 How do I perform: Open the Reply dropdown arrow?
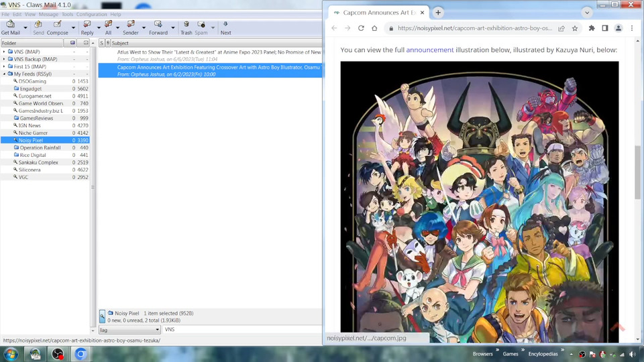99,28
